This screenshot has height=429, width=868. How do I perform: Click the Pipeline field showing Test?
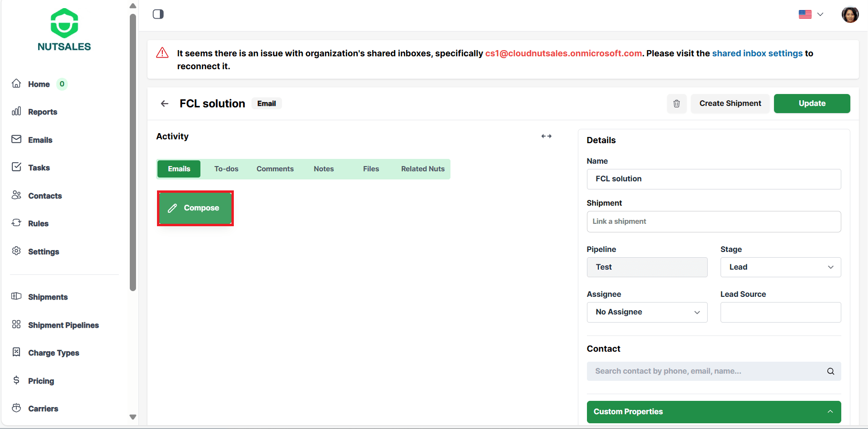(x=647, y=267)
